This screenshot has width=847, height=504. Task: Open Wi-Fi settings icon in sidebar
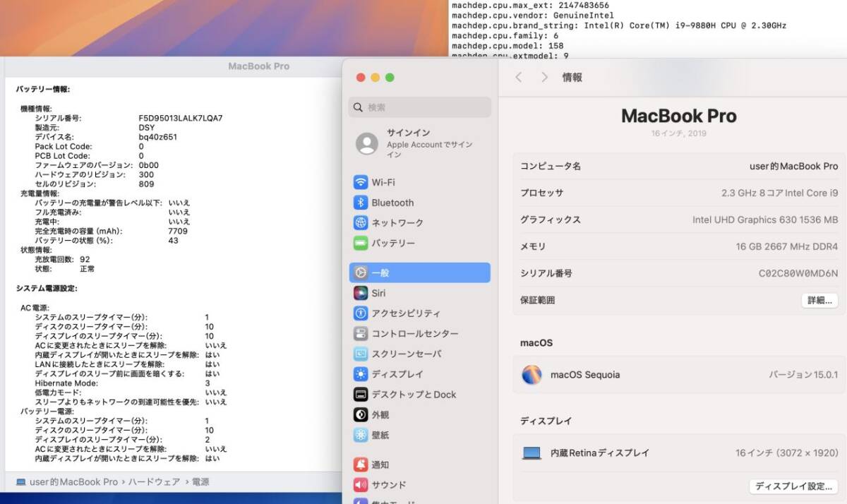[x=361, y=182]
